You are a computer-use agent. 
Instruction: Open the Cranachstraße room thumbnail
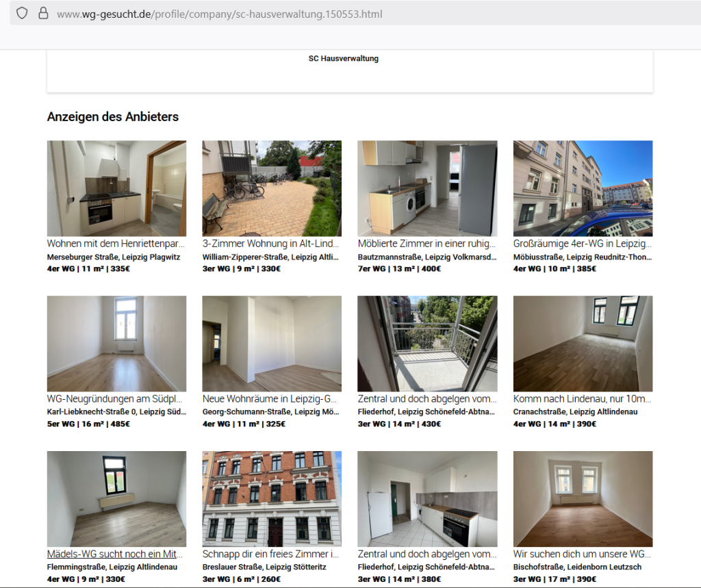click(583, 344)
